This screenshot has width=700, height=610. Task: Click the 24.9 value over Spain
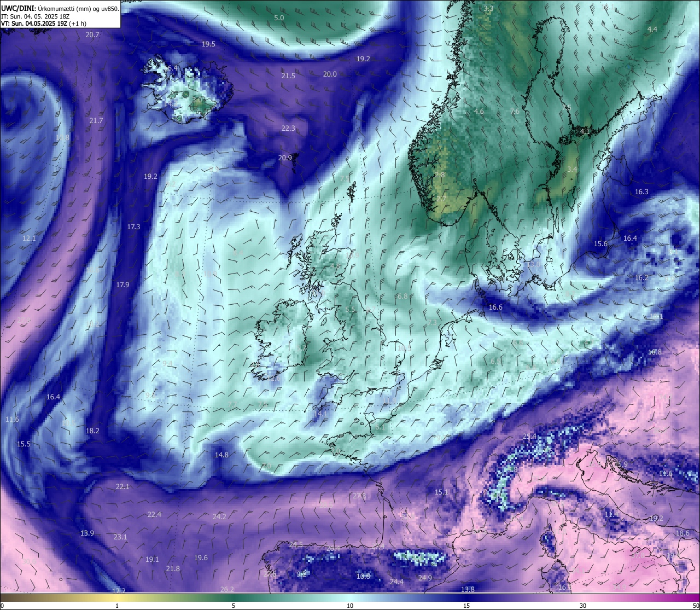pos(425,578)
